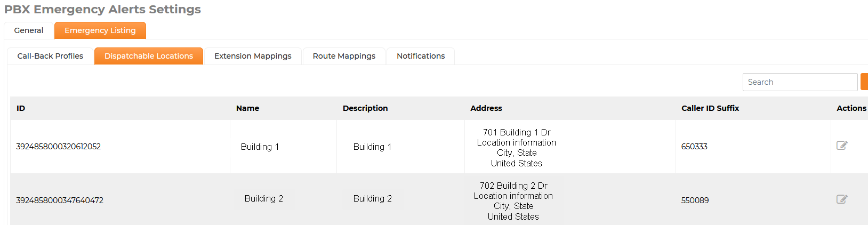Click into the Search field
This screenshot has height=225, width=868.
click(800, 82)
